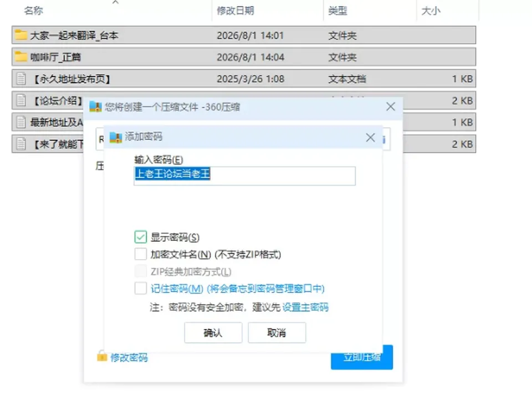Click the 咖啡厅_正篇 folder icon

click(x=21, y=56)
